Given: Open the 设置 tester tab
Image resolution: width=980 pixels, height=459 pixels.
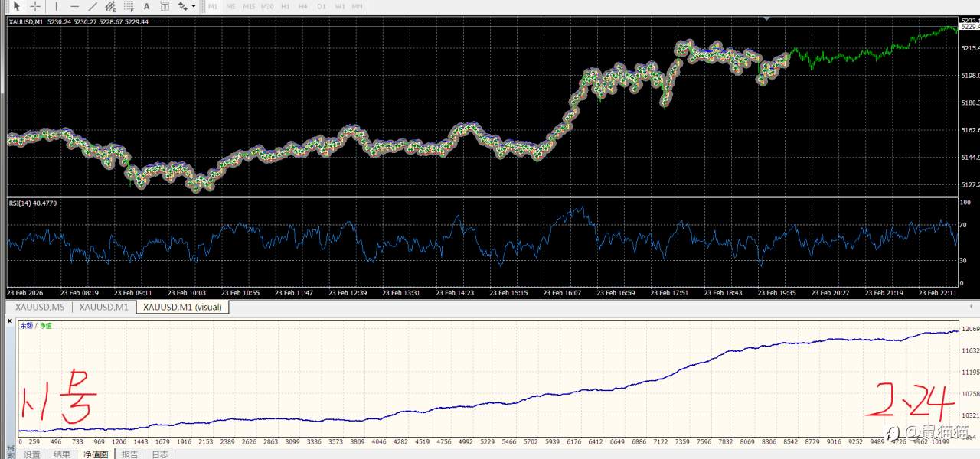Looking at the screenshot, I should coord(31,454).
